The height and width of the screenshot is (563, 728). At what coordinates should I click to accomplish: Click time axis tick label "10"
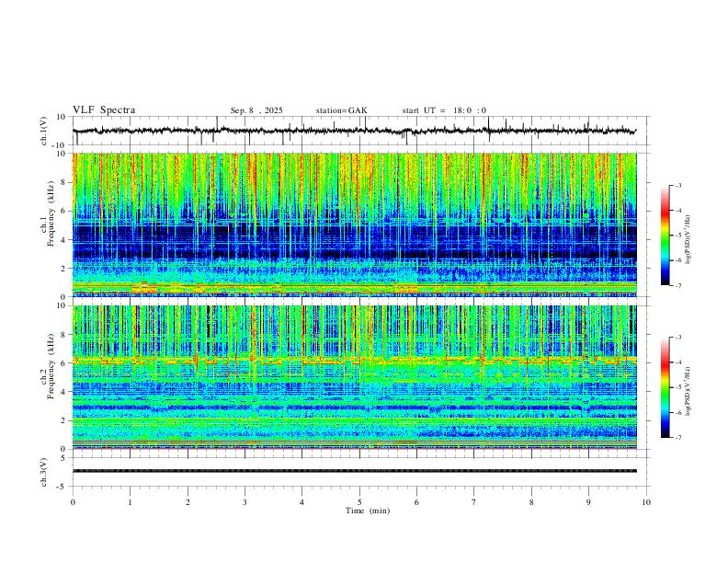tap(646, 502)
